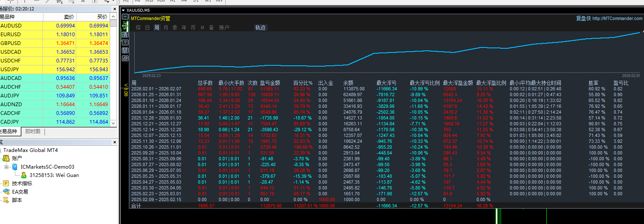Screen dimensions: 644x224
Task: Click the market watch scrollbar down arrow
Action: click(x=114, y=123)
